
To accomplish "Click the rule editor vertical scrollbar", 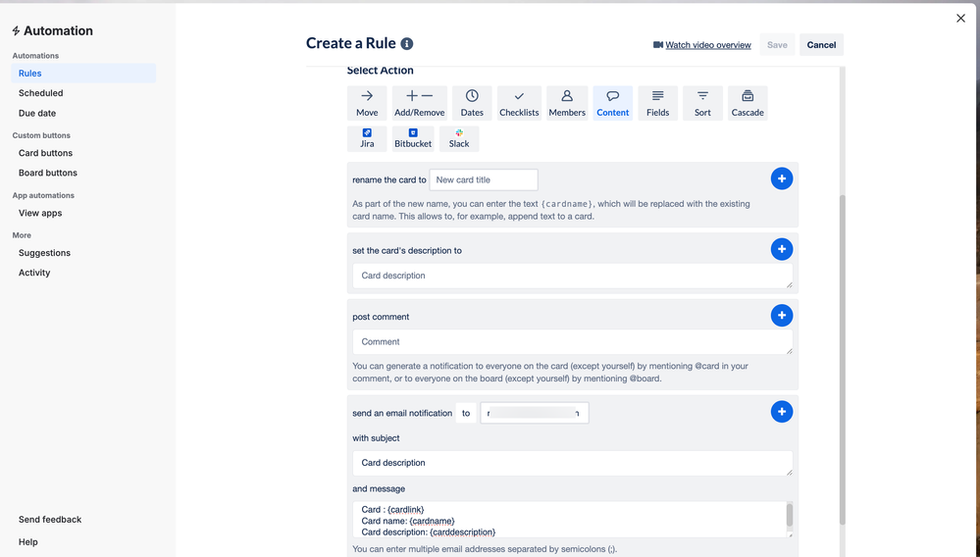I will click(842, 360).
